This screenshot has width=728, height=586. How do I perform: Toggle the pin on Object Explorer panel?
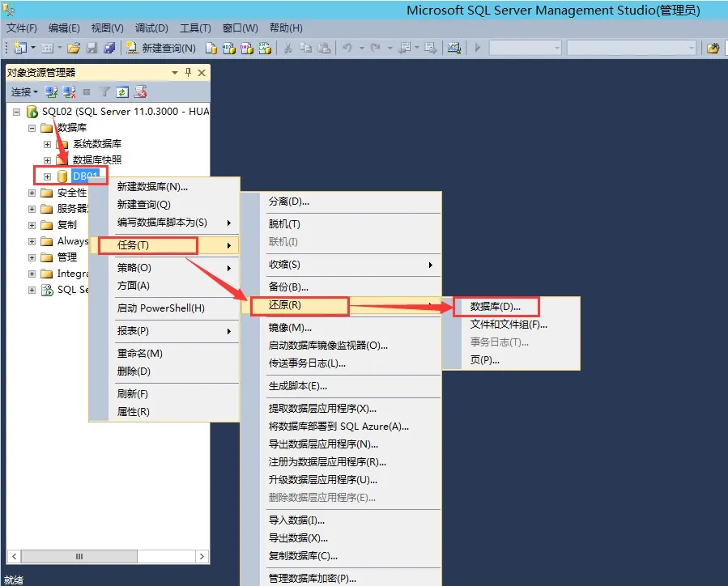click(x=188, y=72)
